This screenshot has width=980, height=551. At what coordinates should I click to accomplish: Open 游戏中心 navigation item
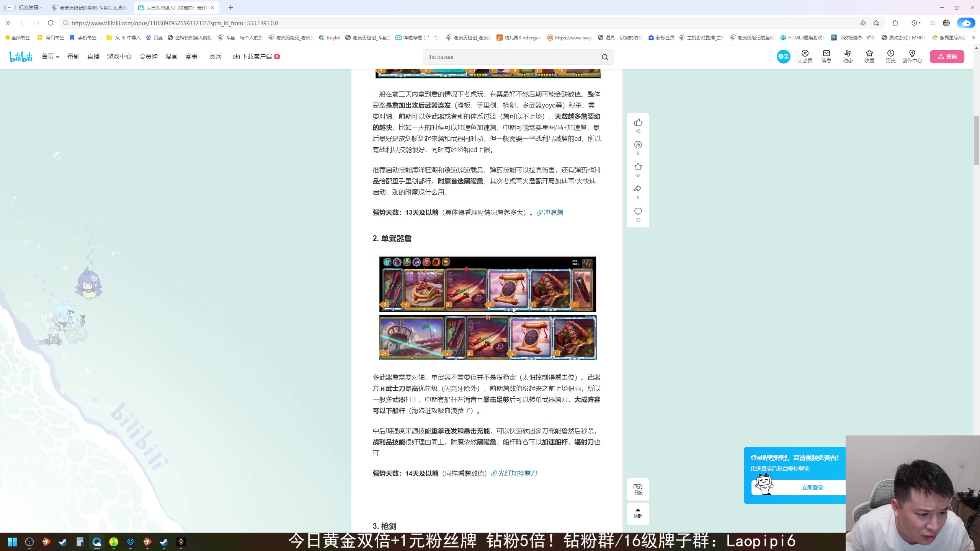tap(119, 57)
